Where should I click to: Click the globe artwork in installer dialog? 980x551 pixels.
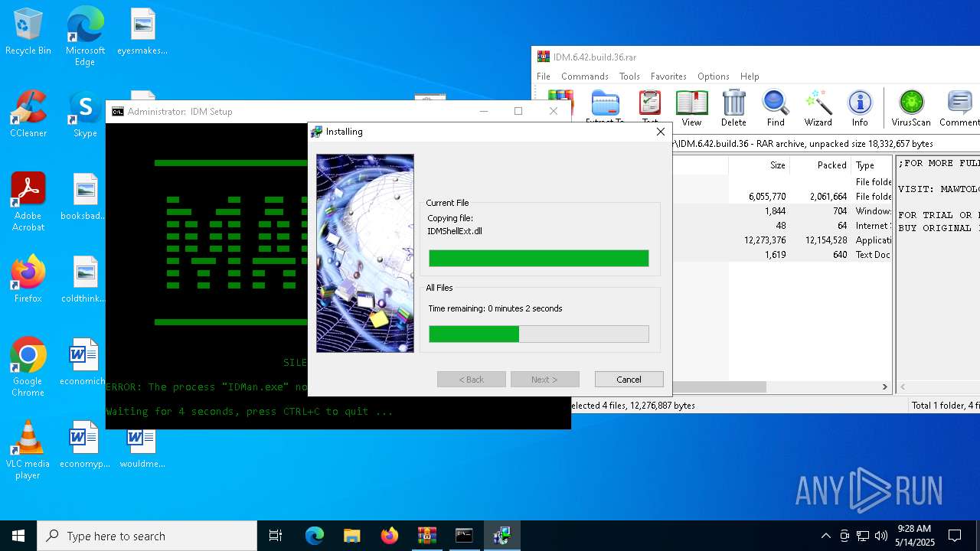coord(365,253)
